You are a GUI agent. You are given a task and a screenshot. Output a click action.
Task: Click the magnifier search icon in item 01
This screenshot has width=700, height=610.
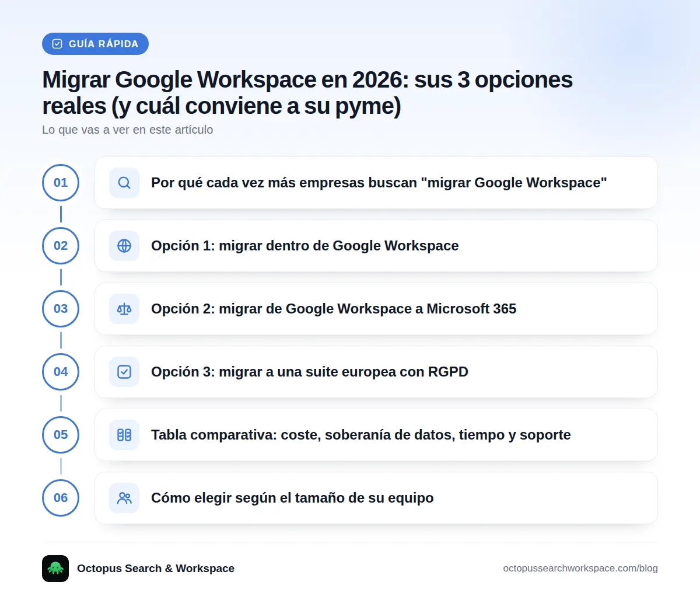[x=124, y=183]
